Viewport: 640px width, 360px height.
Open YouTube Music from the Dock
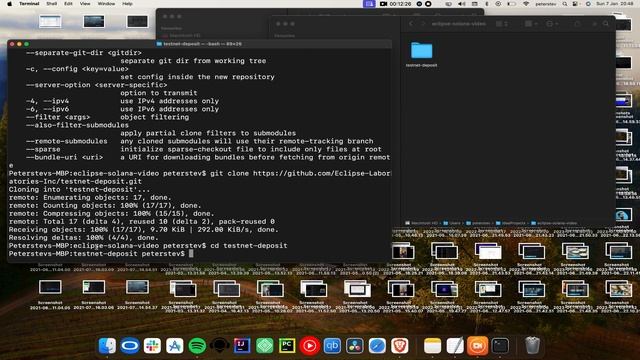point(309,346)
